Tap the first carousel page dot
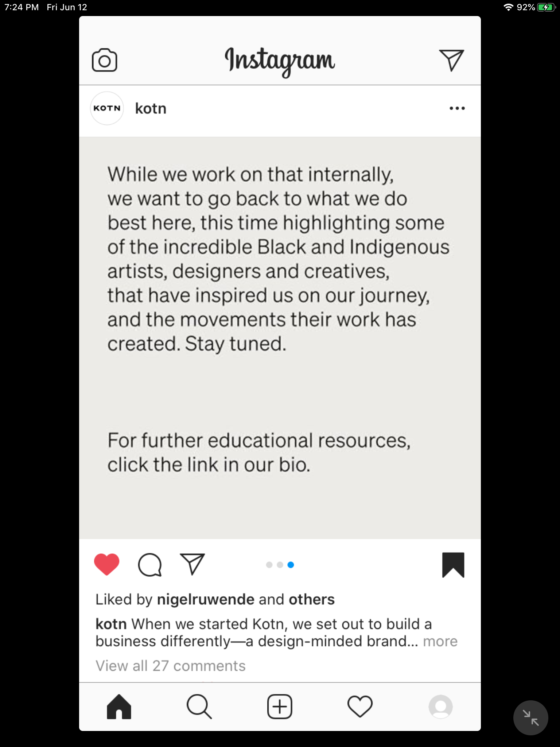This screenshot has height=747, width=560. click(x=269, y=565)
